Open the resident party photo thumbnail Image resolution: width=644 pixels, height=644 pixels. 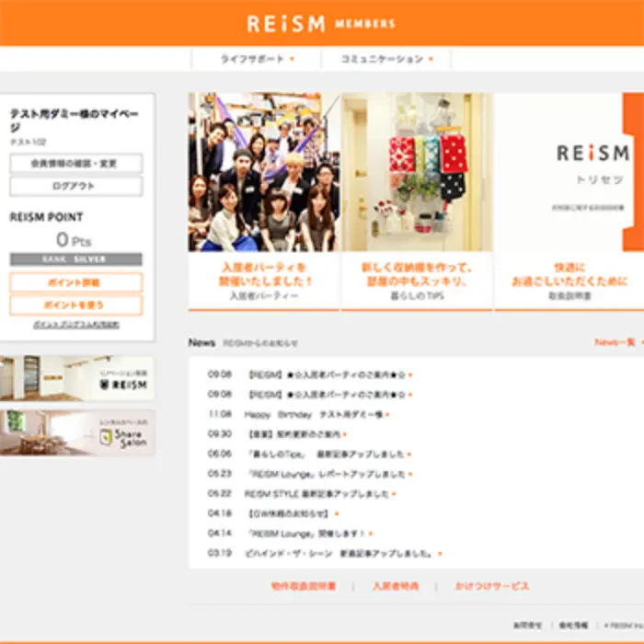pyautogui.click(x=264, y=172)
